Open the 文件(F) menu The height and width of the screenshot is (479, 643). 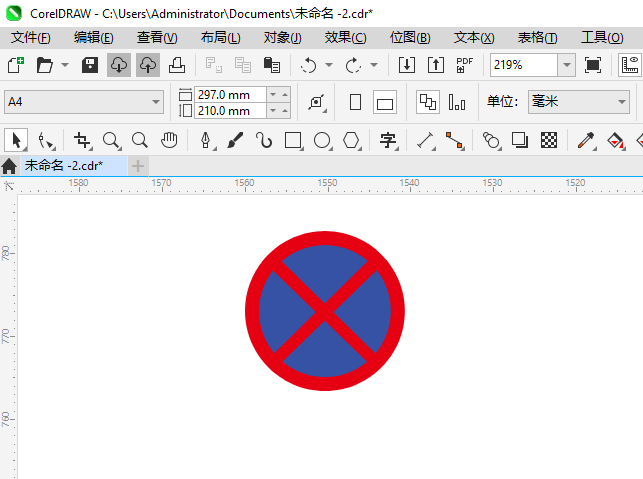tap(30, 38)
